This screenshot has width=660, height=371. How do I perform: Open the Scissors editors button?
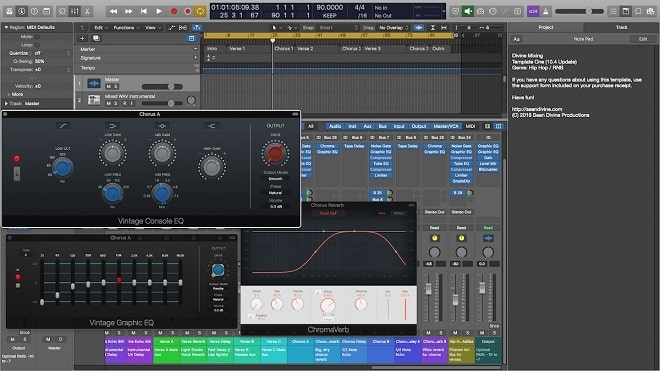(87, 11)
